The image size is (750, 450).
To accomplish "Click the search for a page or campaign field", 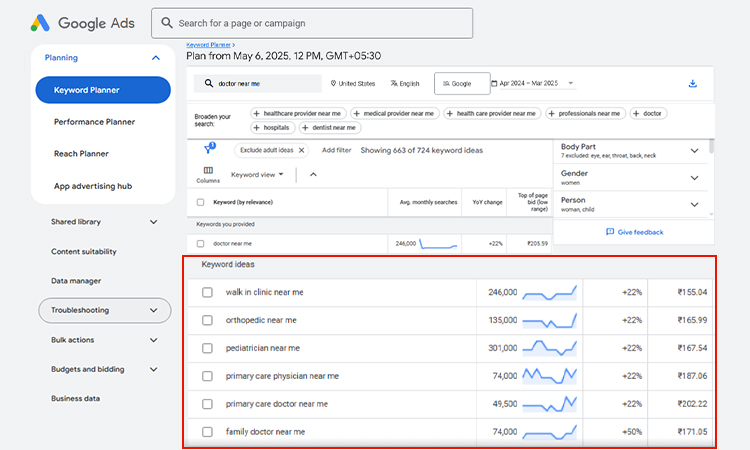I will pyautogui.click(x=312, y=23).
